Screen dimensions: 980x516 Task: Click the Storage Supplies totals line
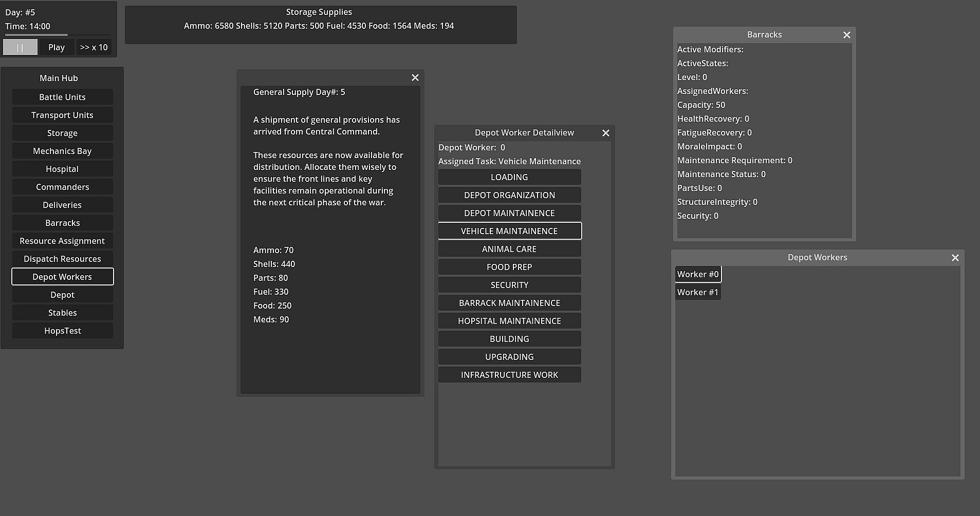point(319,26)
